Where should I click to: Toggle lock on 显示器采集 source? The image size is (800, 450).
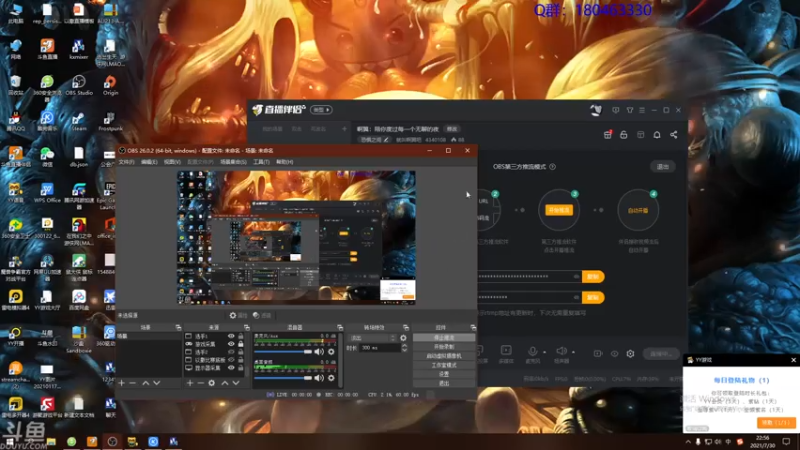240,367
